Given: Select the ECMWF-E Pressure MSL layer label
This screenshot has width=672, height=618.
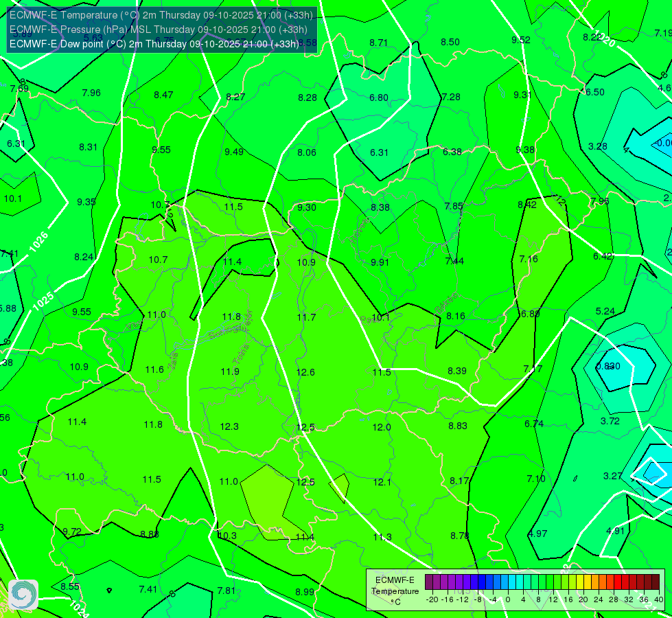Looking at the screenshot, I should click(158, 29).
